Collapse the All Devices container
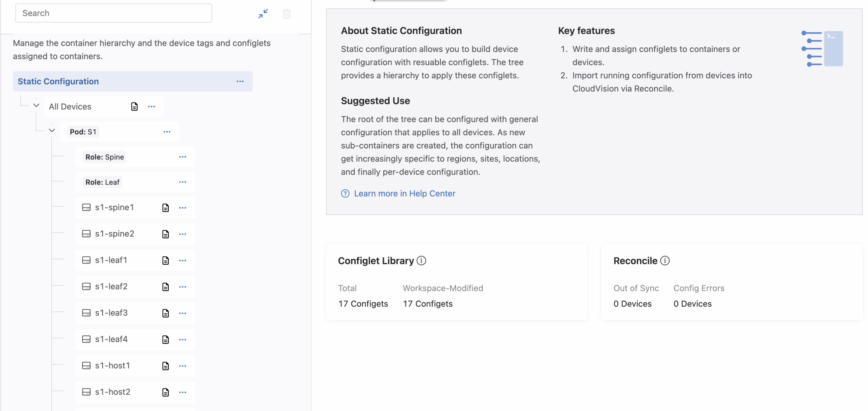The image size is (868, 411). pos(36,105)
